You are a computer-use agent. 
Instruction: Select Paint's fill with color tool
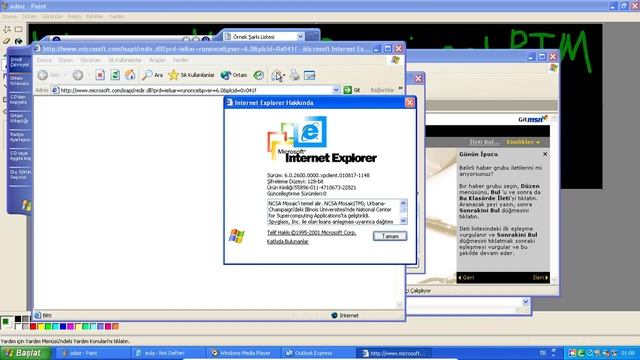pos(19,41)
